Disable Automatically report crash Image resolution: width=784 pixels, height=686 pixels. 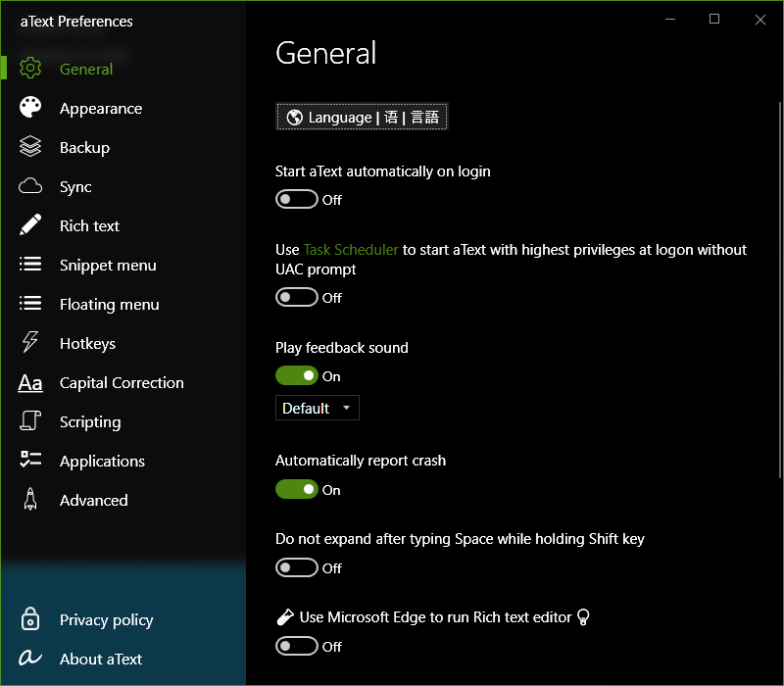click(x=297, y=489)
